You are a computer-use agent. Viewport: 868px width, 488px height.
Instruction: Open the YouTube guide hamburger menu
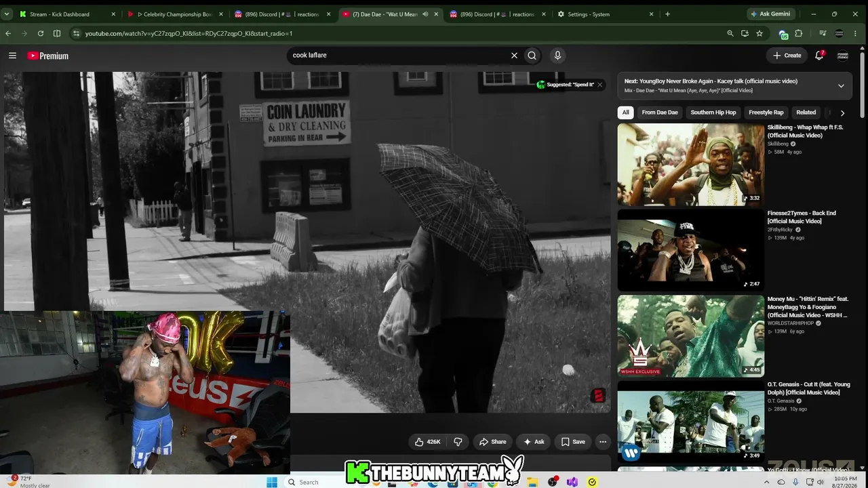(12, 56)
